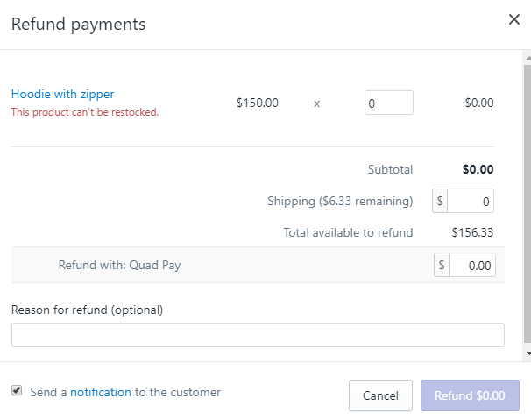Focus the Shipping refund amount field
The width and height of the screenshot is (531, 420).
[471, 202]
